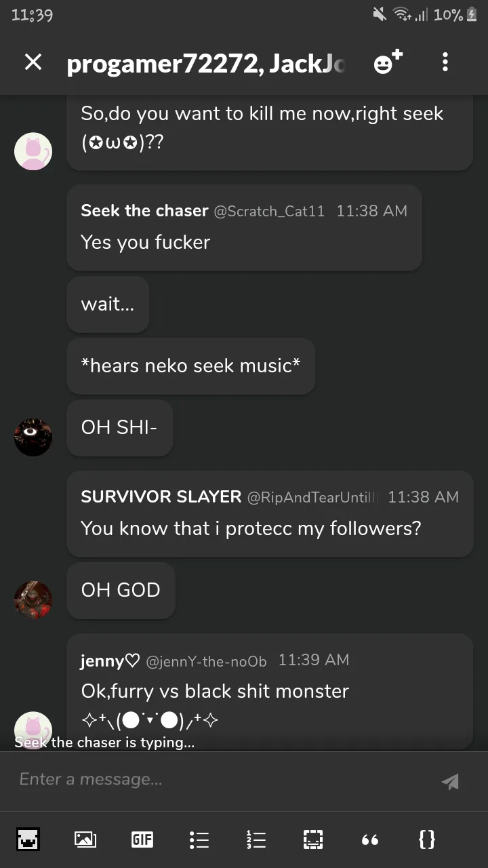Tap the Doom Slayer avatar beside "OH GOD"
Image resolution: width=488 pixels, height=868 pixels.
(x=33, y=599)
